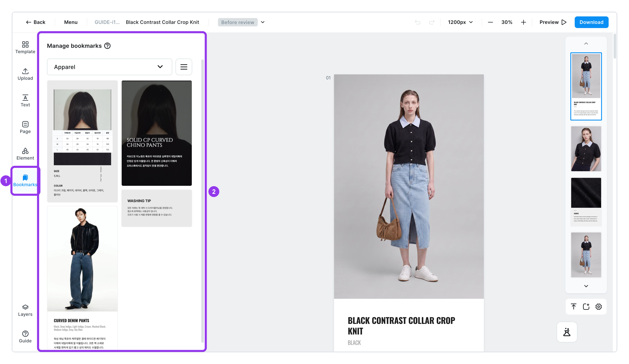Collapse page thumbnails with up chevron
Screen dimensions: 629x364
tap(586, 44)
